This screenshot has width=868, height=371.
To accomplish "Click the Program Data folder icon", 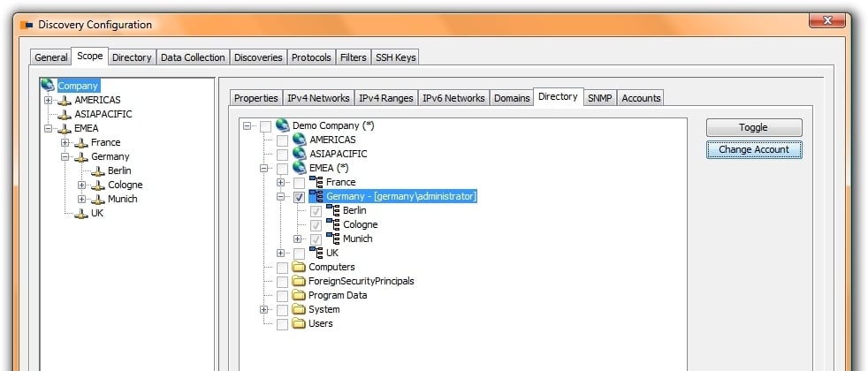I will tap(299, 295).
